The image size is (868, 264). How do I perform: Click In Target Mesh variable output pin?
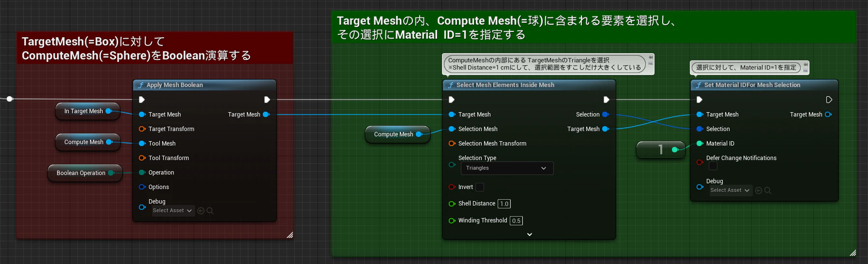pos(109,111)
